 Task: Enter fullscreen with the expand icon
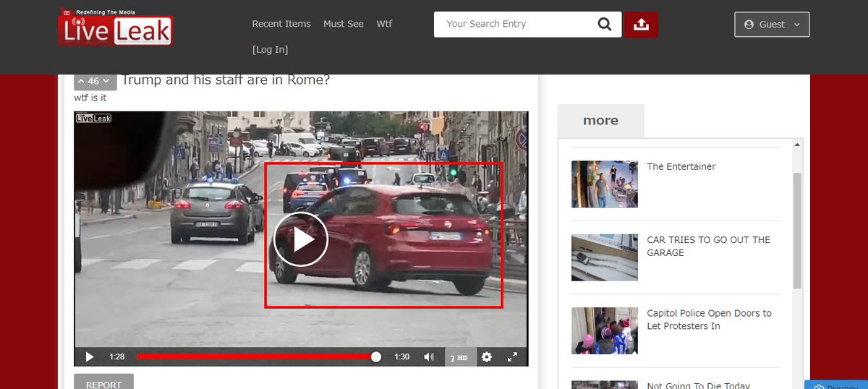(x=512, y=356)
